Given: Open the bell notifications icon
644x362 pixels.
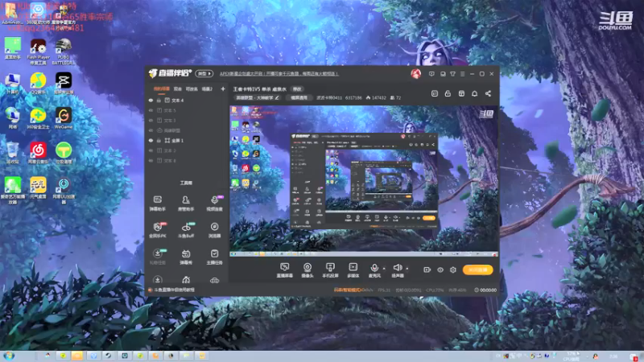Looking at the screenshot, I should pos(474,93).
